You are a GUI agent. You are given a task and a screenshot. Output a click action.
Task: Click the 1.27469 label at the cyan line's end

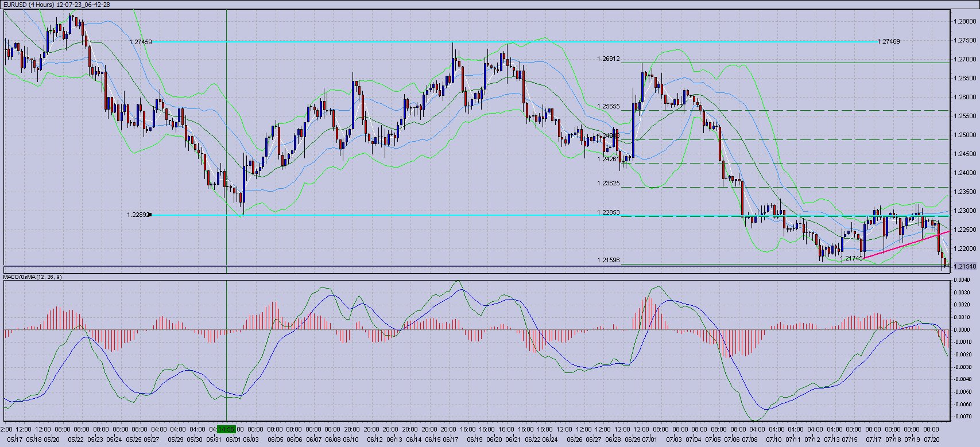[x=889, y=41]
